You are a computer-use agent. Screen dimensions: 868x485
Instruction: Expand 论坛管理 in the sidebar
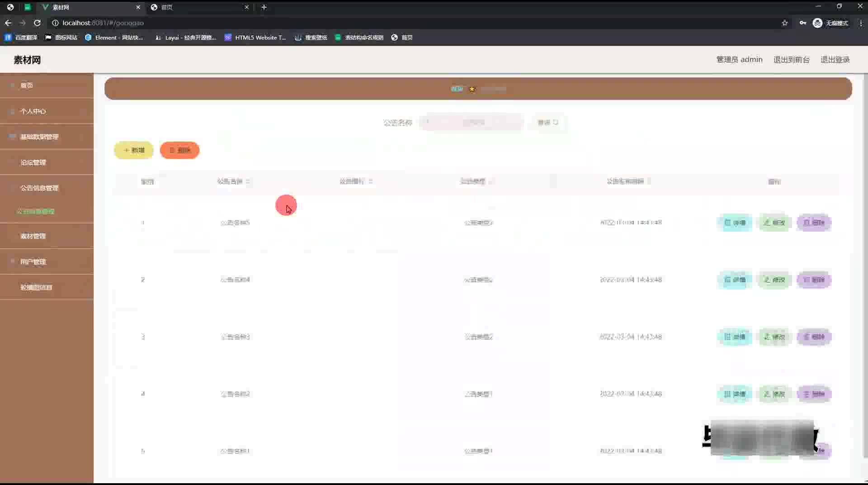point(47,162)
